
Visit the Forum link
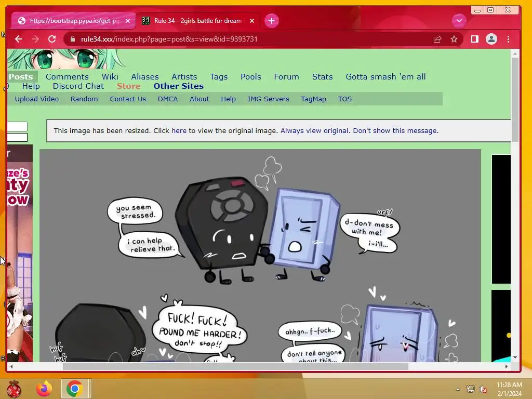[x=287, y=77]
